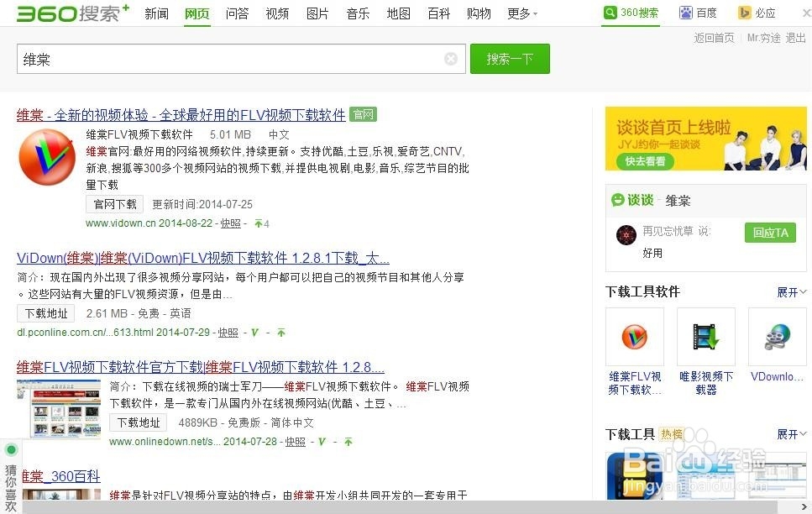Focus the search input containing 维棠
The height and width of the screenshot is (514, 812).
coord(241,59)
